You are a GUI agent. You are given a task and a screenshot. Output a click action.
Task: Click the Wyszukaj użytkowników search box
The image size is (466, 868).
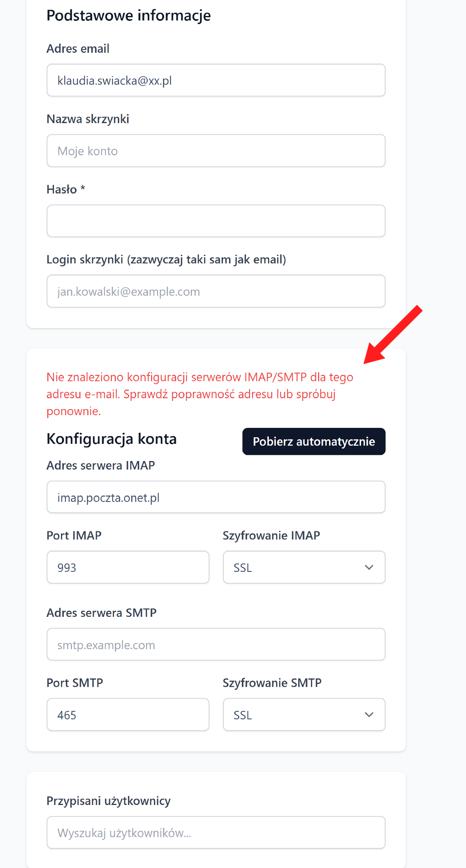[x=216, y=832]
